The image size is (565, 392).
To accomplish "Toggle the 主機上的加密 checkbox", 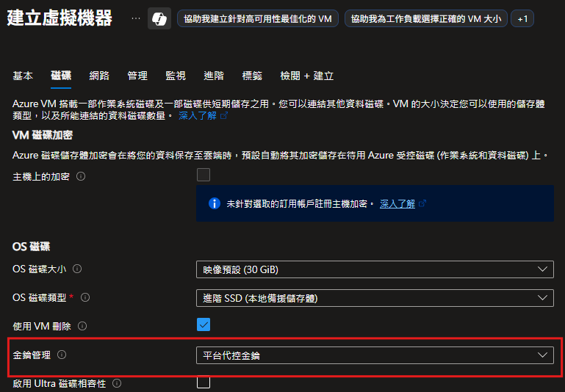I will click(x=204, y=175).
